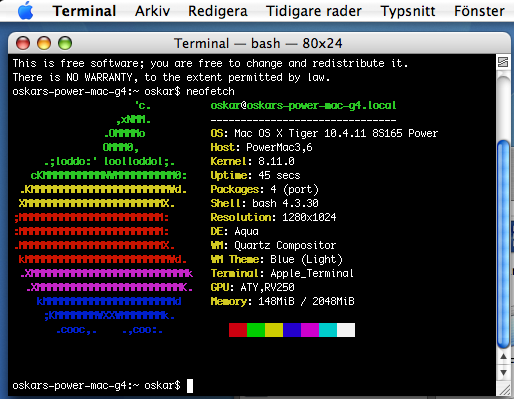Viewport: 514px width, 399px height.
Task: Open the Fönster menu
Action: point(479,11)
